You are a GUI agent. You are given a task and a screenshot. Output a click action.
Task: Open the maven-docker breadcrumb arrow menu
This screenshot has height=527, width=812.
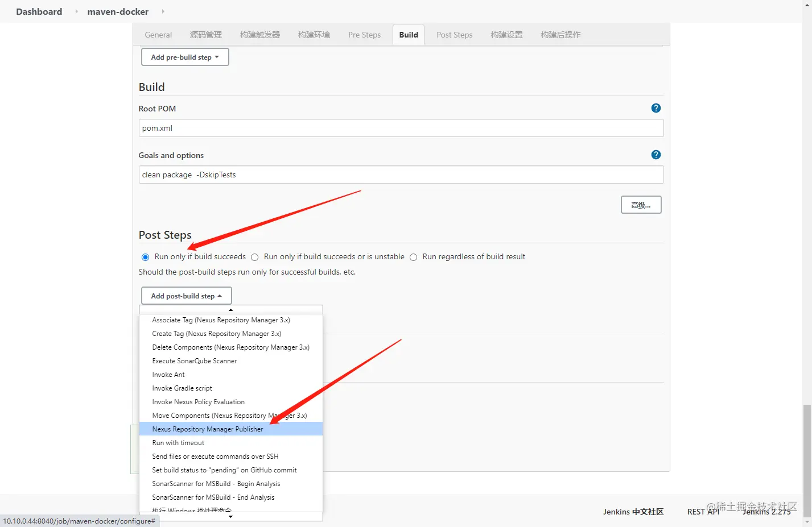163,11
